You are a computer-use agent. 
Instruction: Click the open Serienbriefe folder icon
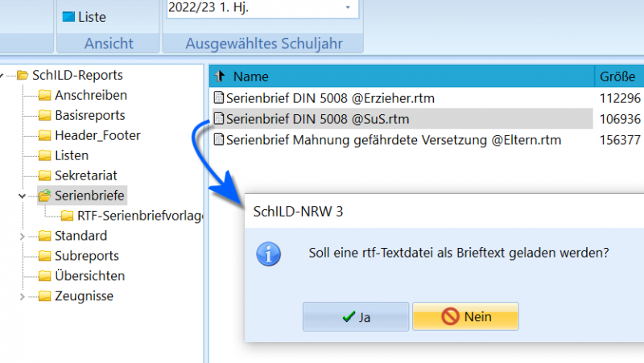(44, 196)
